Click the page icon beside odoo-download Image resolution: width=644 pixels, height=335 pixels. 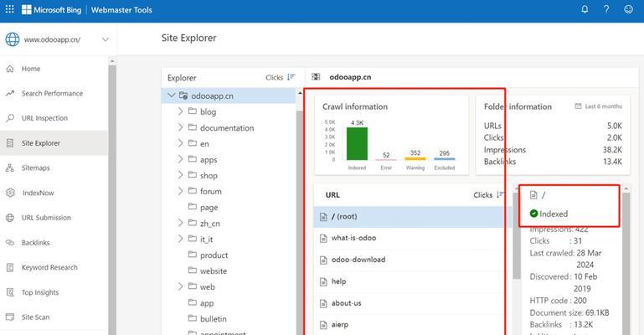pyautogui.click(x=323, y=260)
